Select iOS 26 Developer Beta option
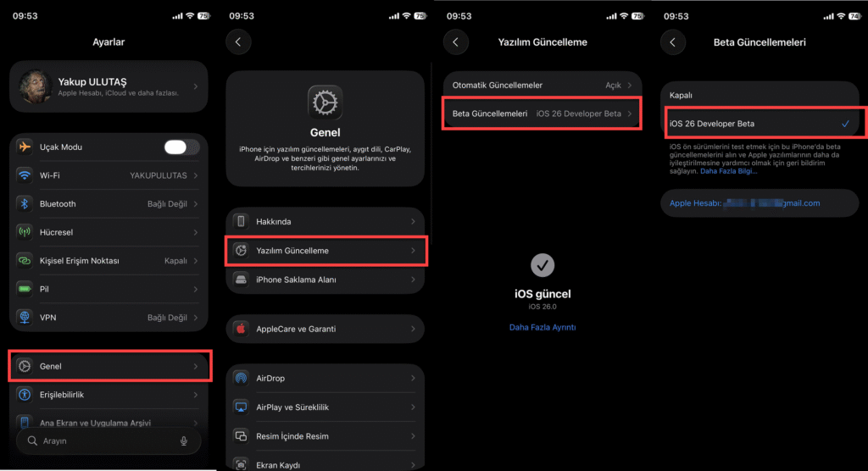 (x=759, y=124)
